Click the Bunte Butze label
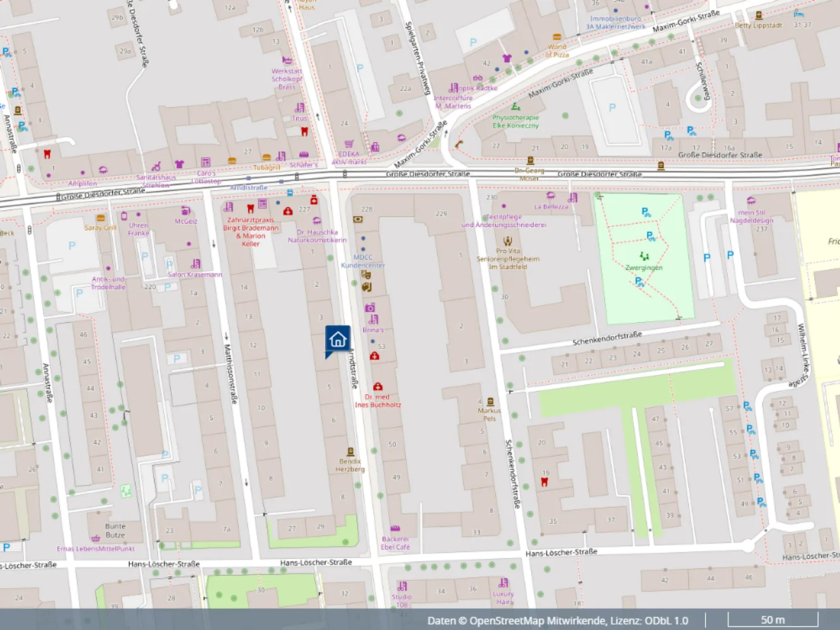The height and width of the screenshot is (630, 840). point(115,530)
